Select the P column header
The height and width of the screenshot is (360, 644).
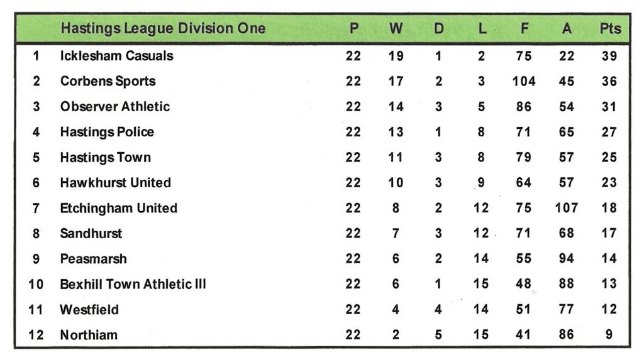(x=353, y=28)
